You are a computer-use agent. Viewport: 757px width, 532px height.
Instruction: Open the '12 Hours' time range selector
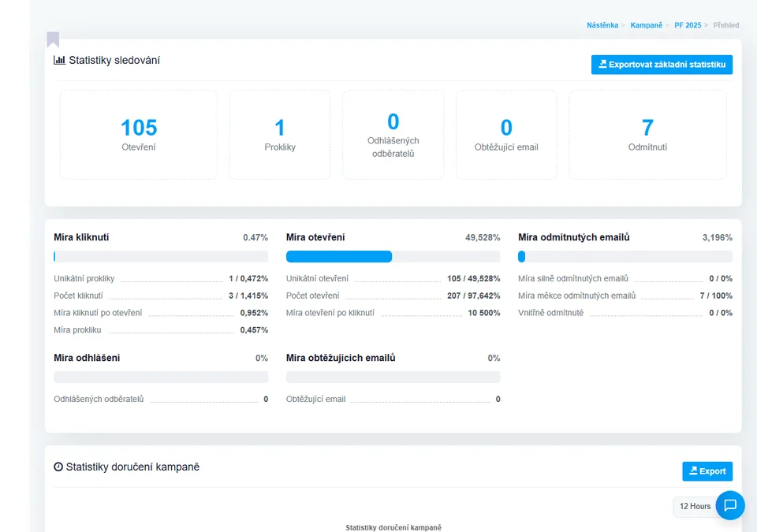pos(693,506)
